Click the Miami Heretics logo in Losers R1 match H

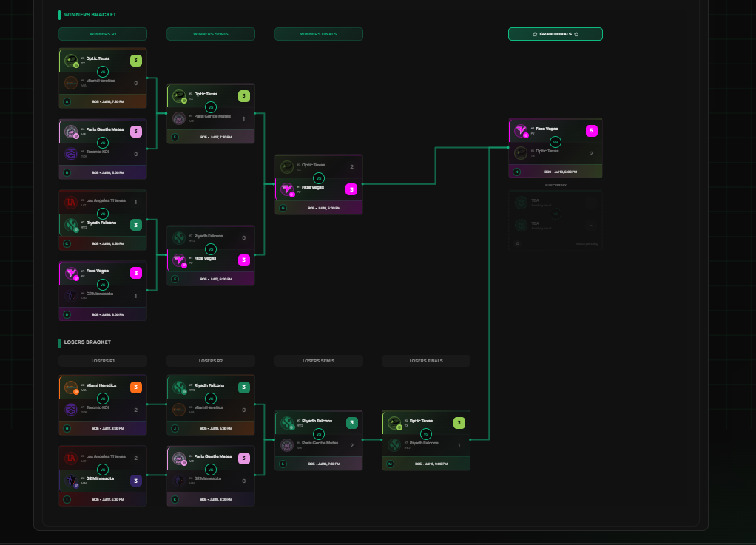click(x=71, y=387)
